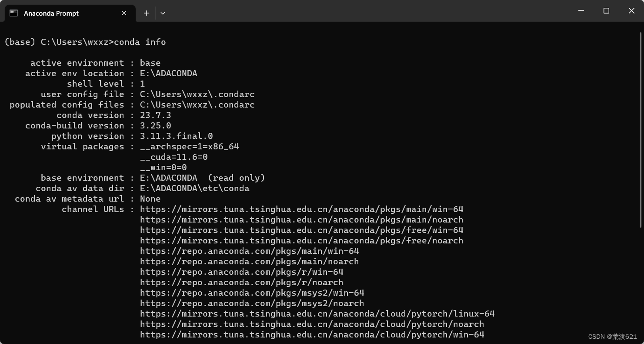Open the tsinghua pkgs/free/win-64 URL
644x344 pixels.
(301, 230)
